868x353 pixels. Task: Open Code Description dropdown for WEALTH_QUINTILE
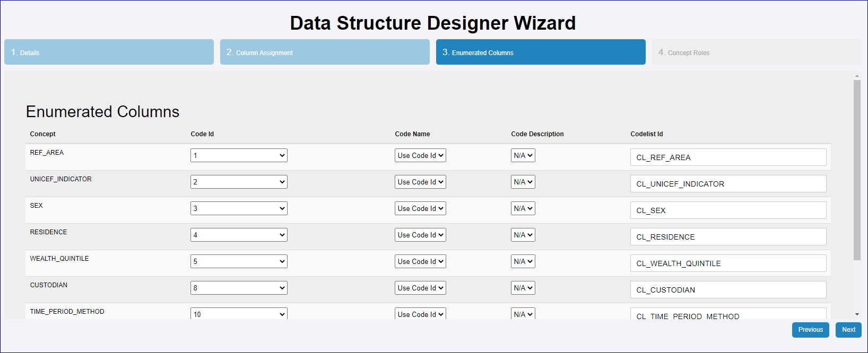(523, 261)
